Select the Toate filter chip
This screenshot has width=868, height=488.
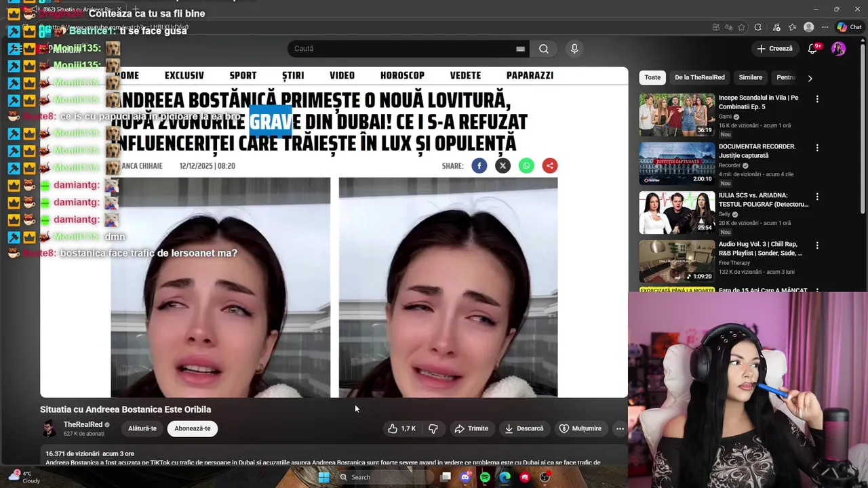pyautogui.click(x=652, y=77)
